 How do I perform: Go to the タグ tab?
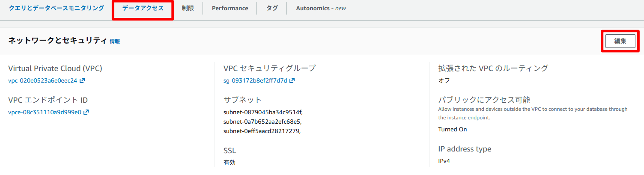tap(272, 8)
